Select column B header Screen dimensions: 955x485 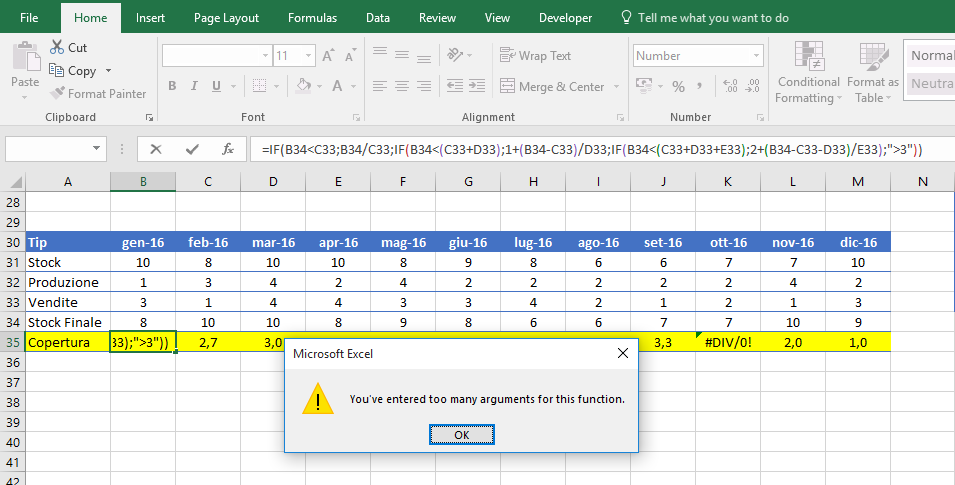[x=143, y=182]
